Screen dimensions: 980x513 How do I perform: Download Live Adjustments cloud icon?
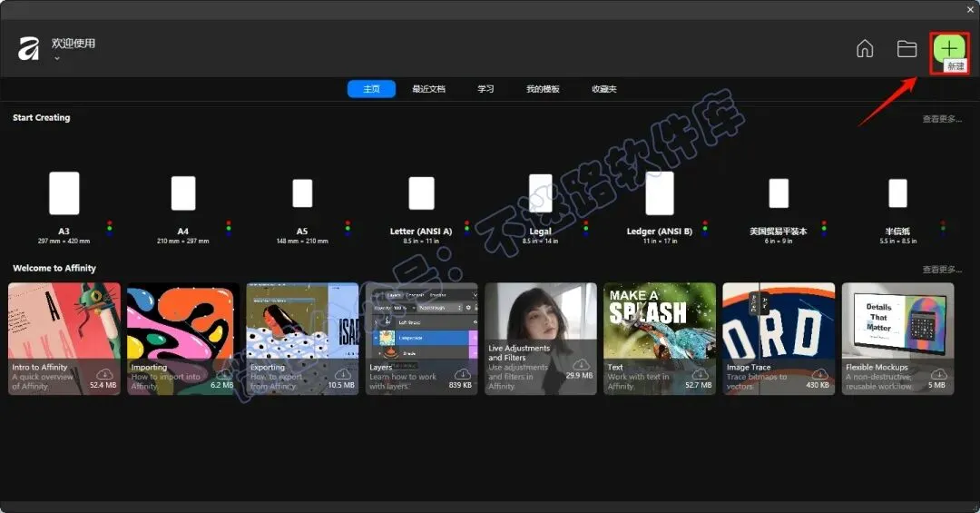click(582, 364)
